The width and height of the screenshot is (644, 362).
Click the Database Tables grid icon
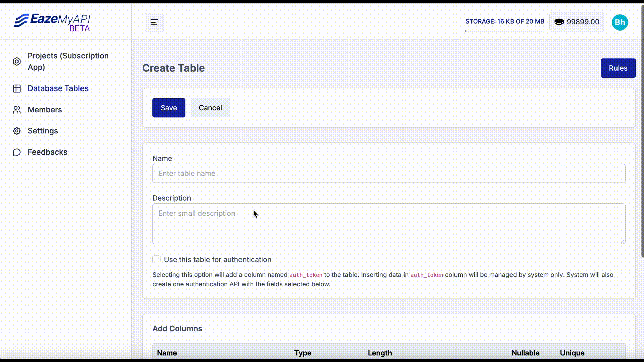17,88
